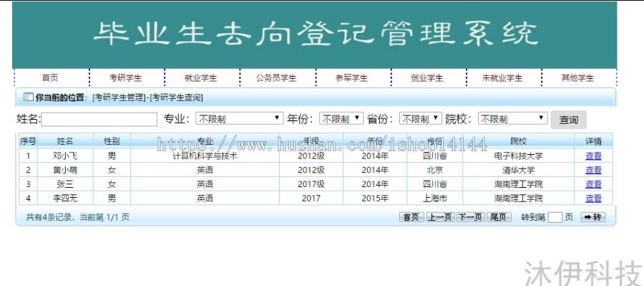Viewport: 644px width, 286px height.
Task: Open the 考研学生 menu item
Action: [x=126, y=78]
